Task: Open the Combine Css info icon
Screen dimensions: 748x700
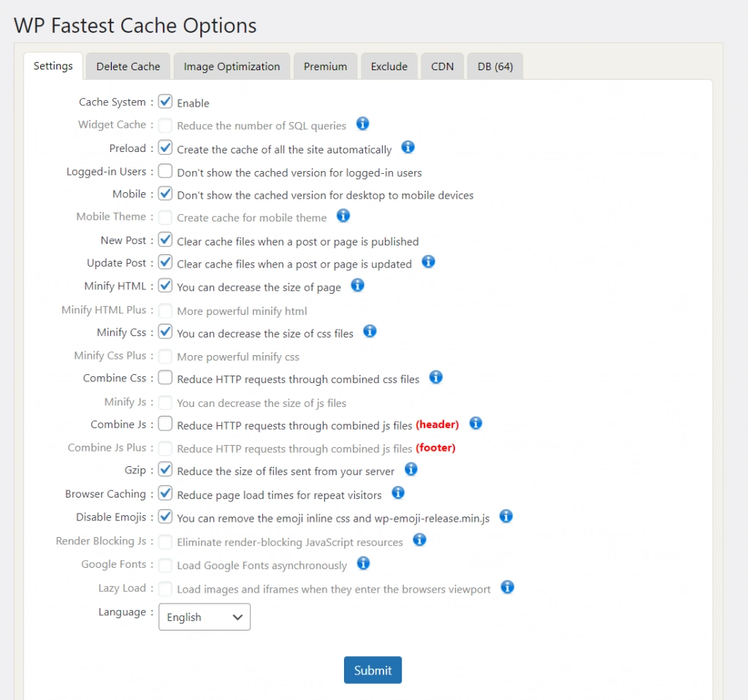Action: pyautogui.click(x=435, y=377)
